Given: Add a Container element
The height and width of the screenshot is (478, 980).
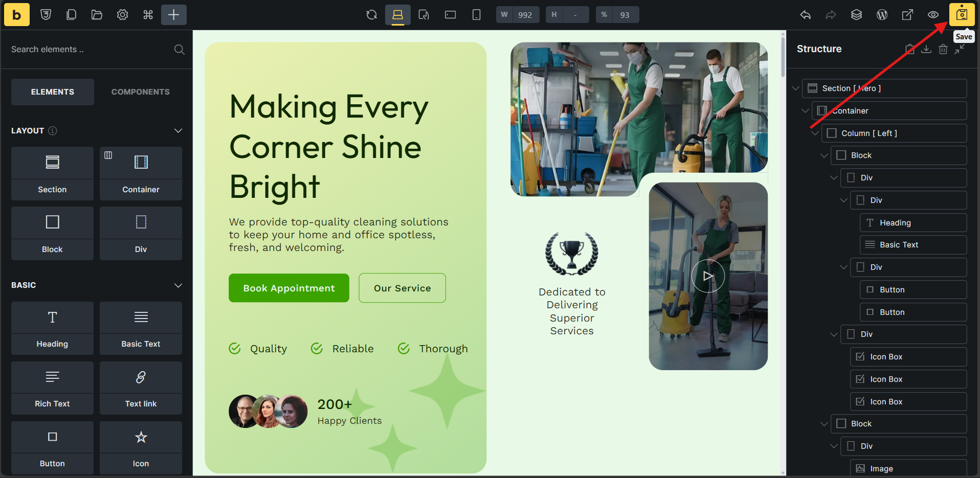Looking at the screenshot, I should 141,173.
